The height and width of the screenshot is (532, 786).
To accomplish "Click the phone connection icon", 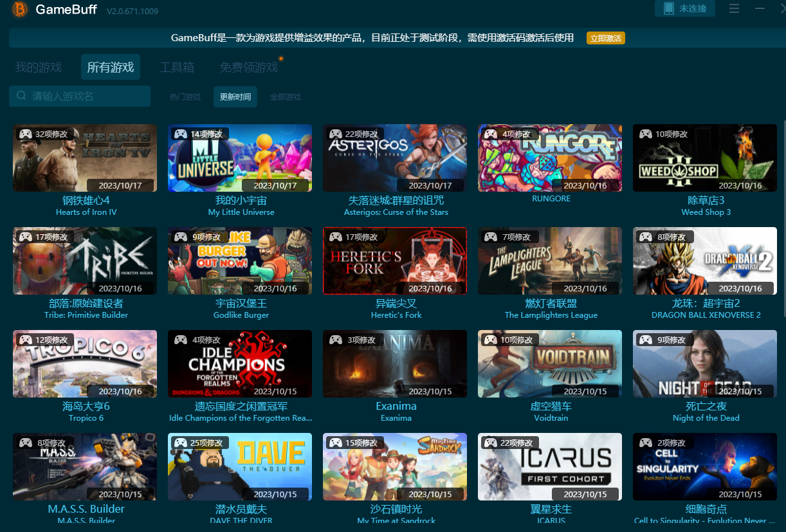I will (669, 8).
